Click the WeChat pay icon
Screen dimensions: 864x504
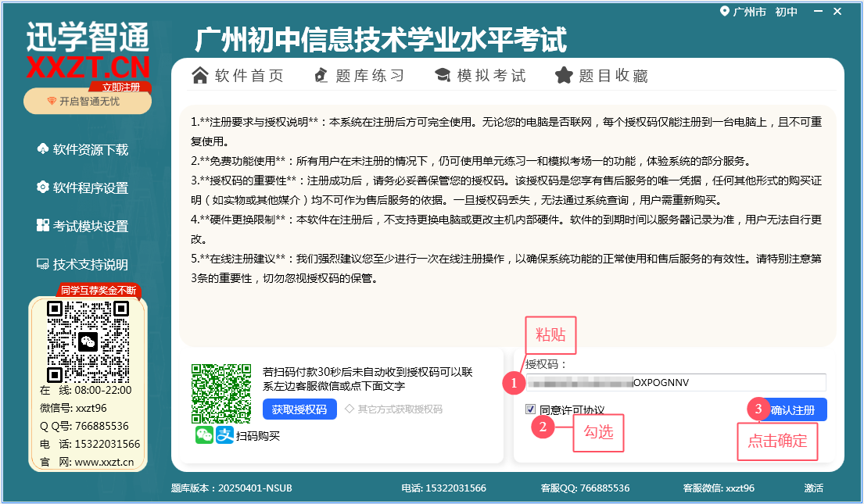[204, 435]
